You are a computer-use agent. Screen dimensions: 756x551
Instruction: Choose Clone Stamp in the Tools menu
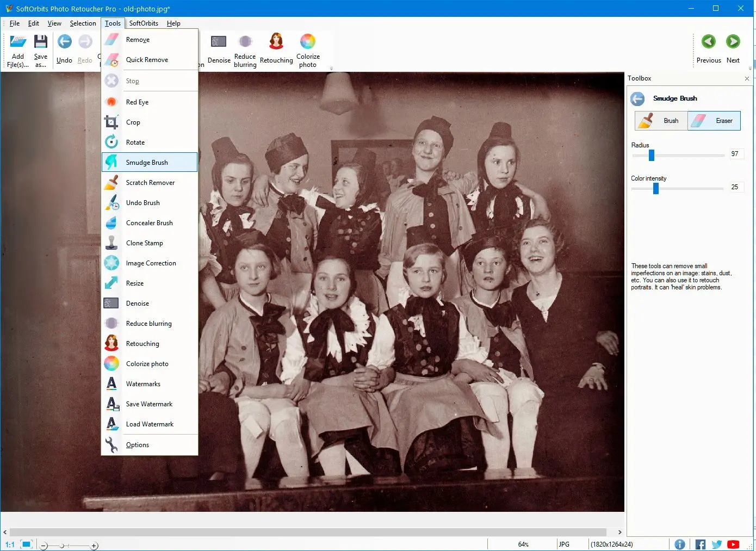point(144,243)
